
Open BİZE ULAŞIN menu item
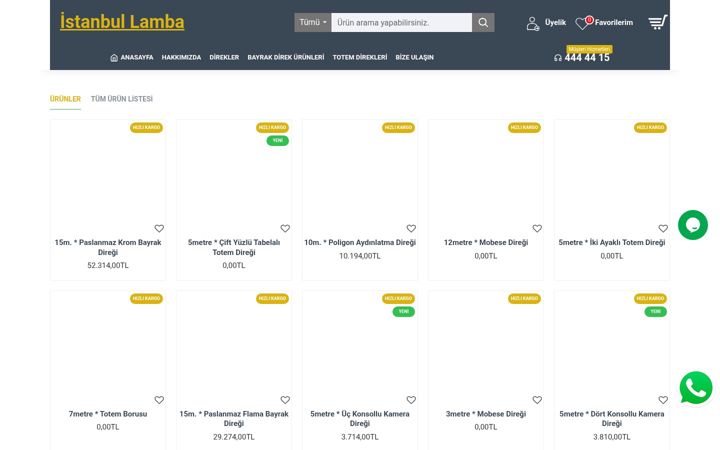(x=415, y=57)
